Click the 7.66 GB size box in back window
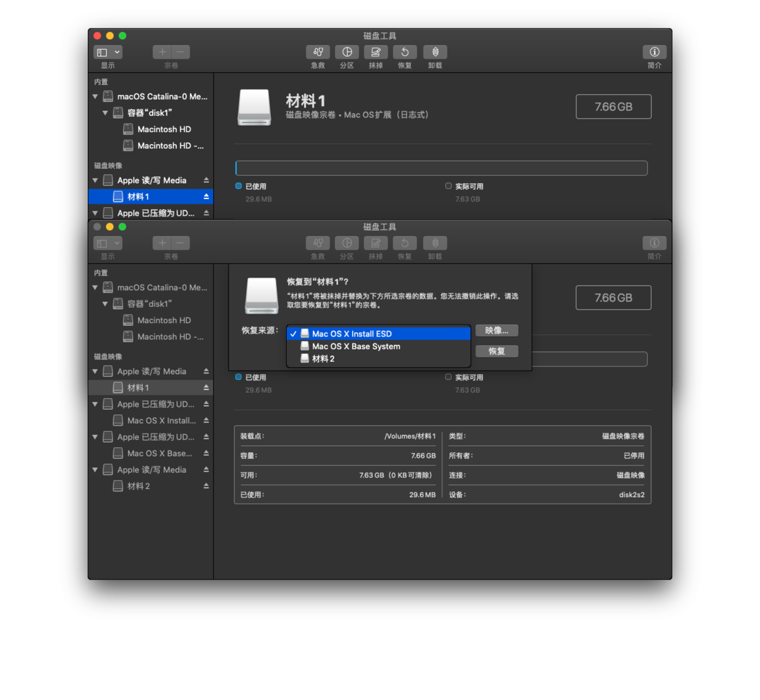 click(613, 106)
